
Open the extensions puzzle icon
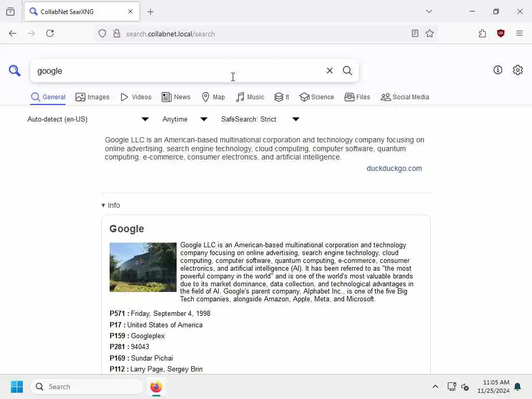tap(483, 33)
